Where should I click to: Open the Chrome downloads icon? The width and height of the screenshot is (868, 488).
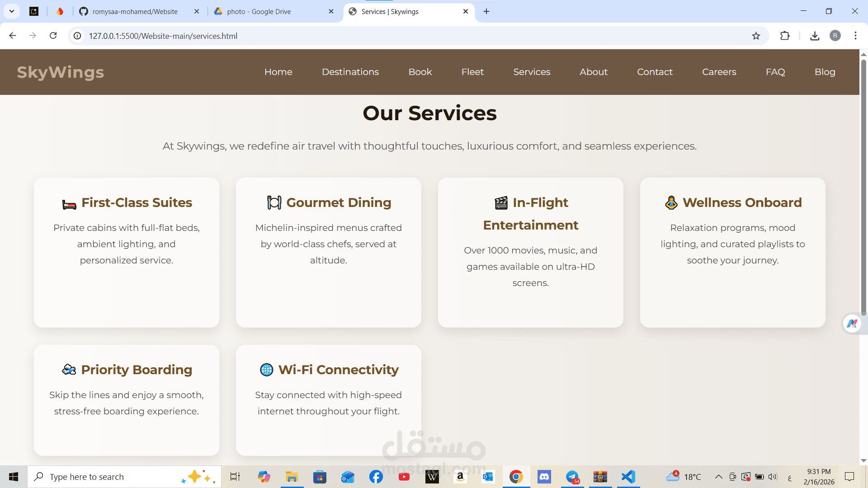pyautogui.click(x=815, y=36)
